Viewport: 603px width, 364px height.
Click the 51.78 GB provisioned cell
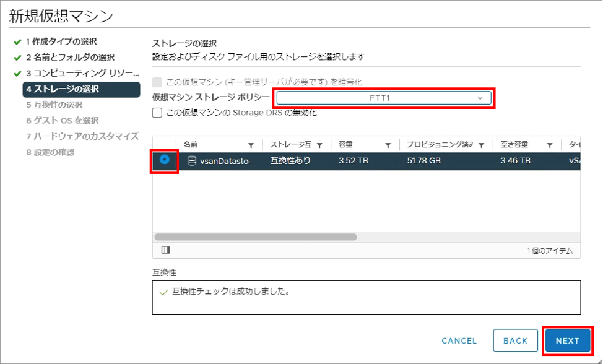tap(424, 161)
